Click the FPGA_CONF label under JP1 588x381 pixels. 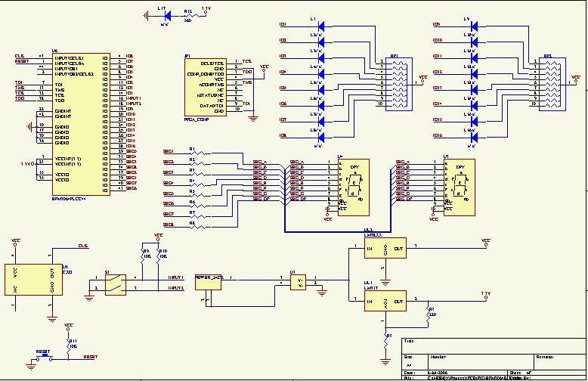coord(197,119)
